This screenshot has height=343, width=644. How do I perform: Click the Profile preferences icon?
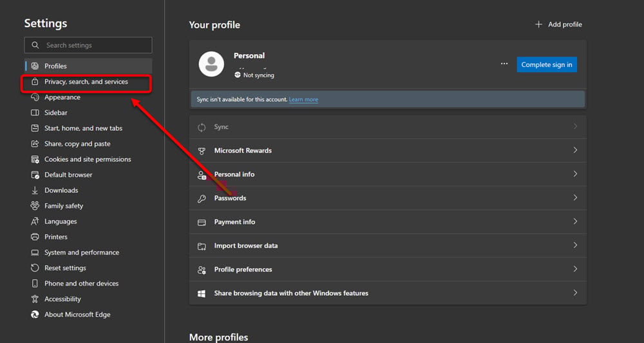pyautogui.click(x=202, y=269)
